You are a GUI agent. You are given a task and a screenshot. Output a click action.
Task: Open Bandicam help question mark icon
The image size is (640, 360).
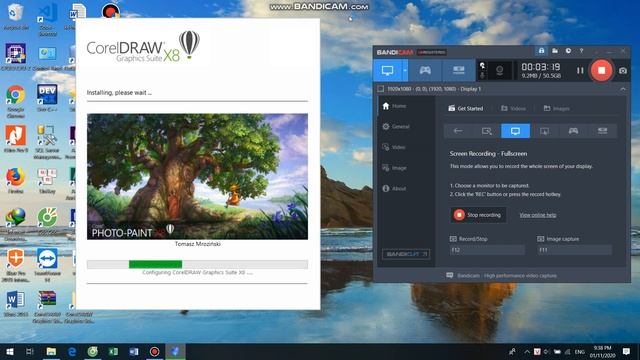click(581, 51)
